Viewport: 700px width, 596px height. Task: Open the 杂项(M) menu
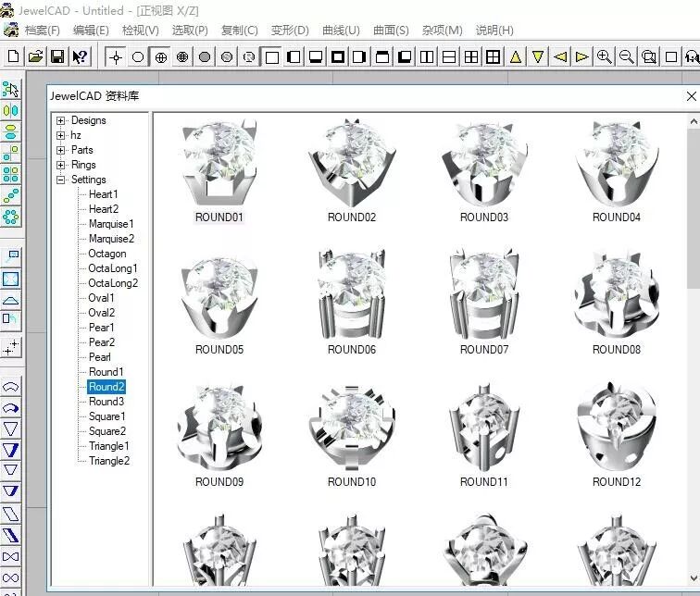click(442, 31)
